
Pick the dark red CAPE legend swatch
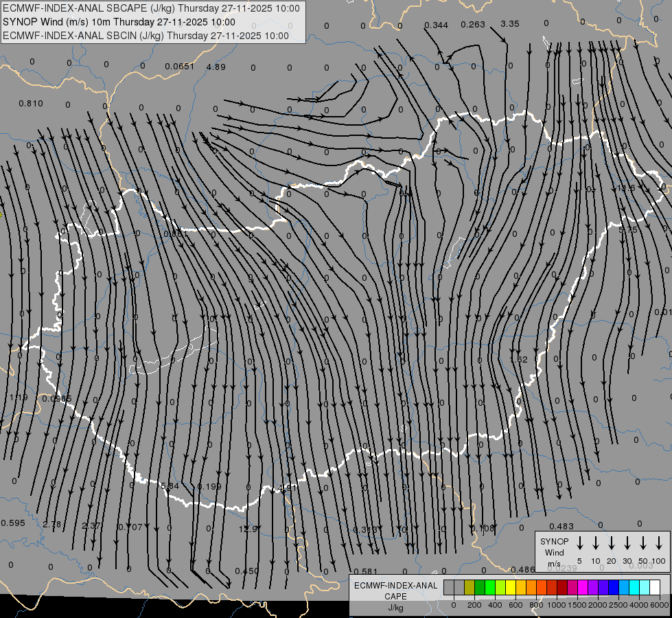point(562,588)
